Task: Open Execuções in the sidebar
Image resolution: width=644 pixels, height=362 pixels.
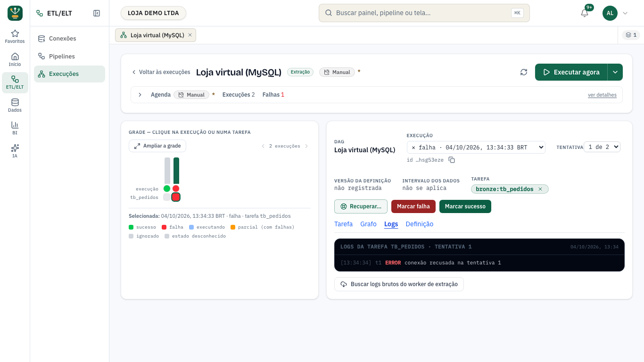Action: pos(69,74)
